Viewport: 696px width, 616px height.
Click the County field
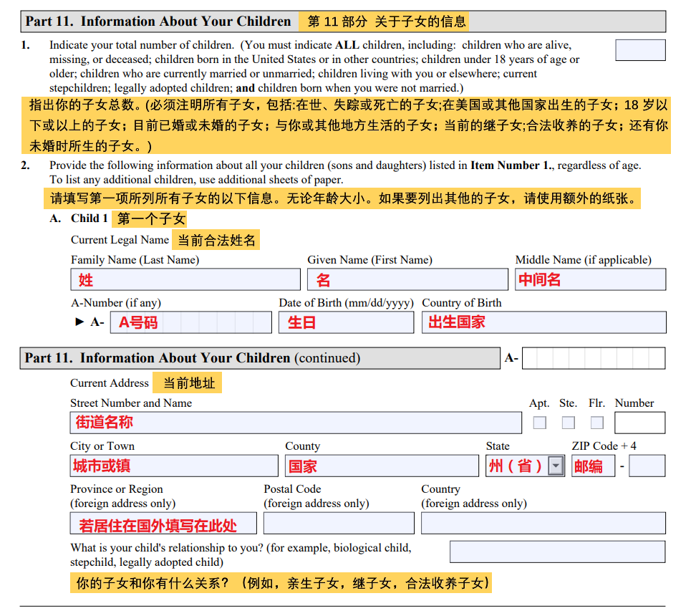(382, 466)
